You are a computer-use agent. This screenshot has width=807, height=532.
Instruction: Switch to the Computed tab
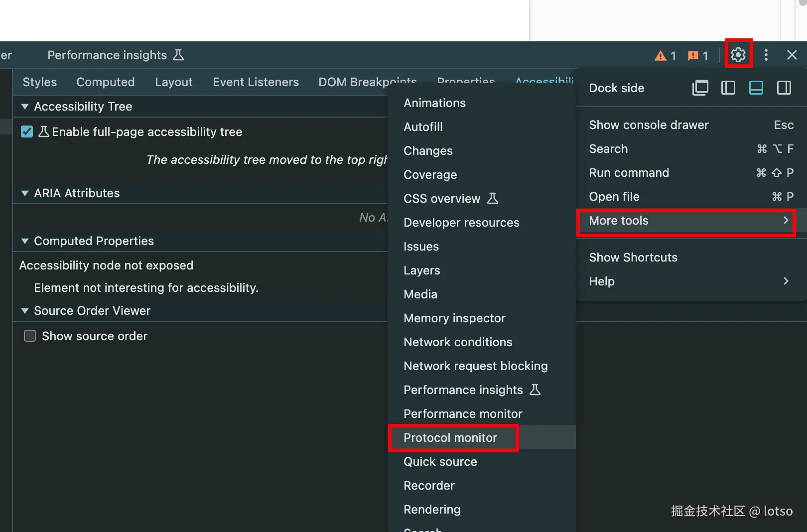pyautogui.click(x=106, y=82)
